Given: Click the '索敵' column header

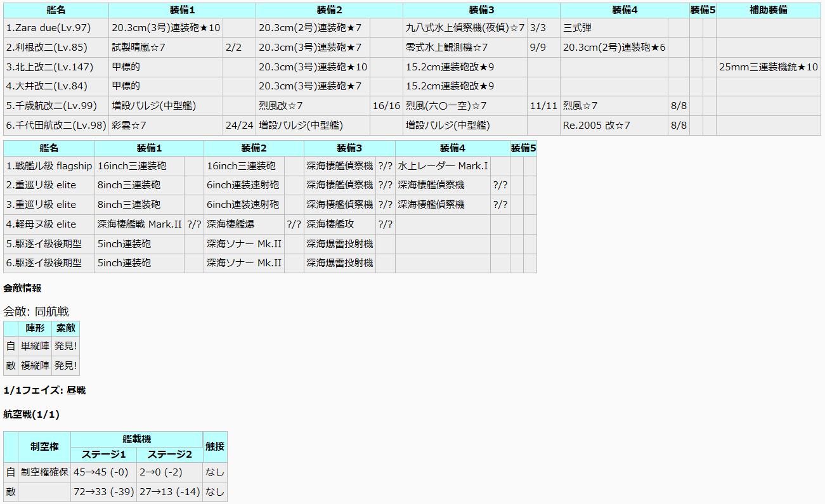Looking at the screenshot, I should tap(65, 328).
